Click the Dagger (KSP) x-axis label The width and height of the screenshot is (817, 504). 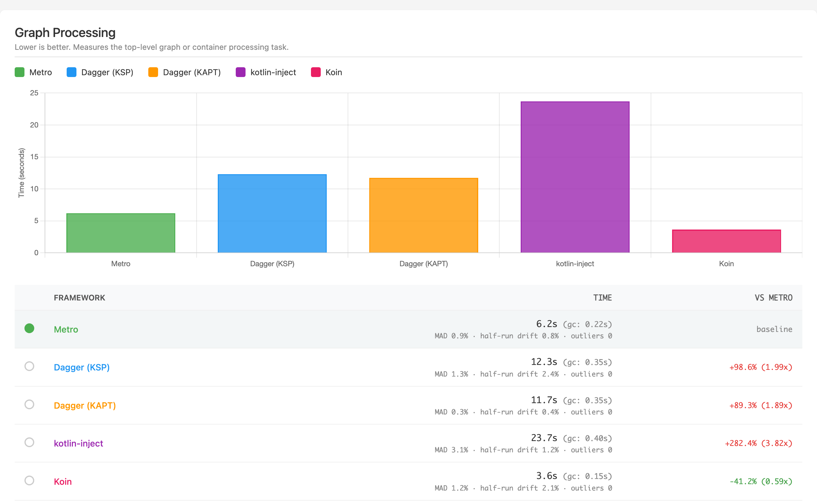tap(272, 264)
